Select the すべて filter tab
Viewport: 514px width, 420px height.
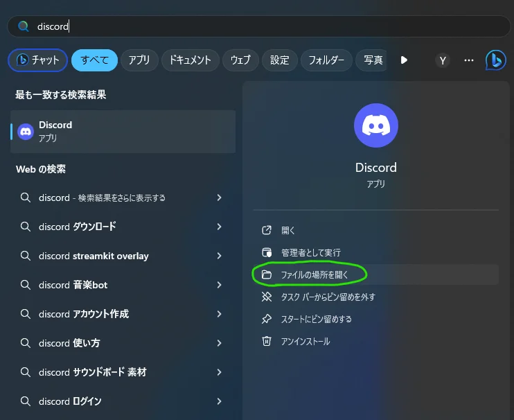point(94,60)
